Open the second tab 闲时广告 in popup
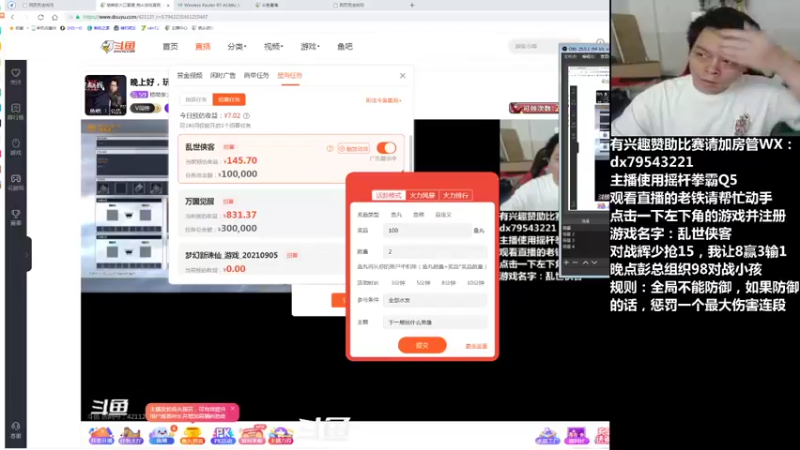Viewport: 800px width, 450px height. click(223, 76)
